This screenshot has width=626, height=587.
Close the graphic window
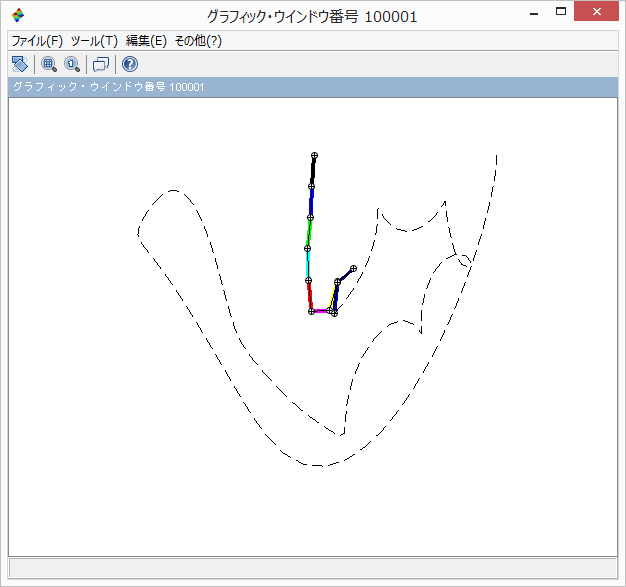click(x=603, y=12)
